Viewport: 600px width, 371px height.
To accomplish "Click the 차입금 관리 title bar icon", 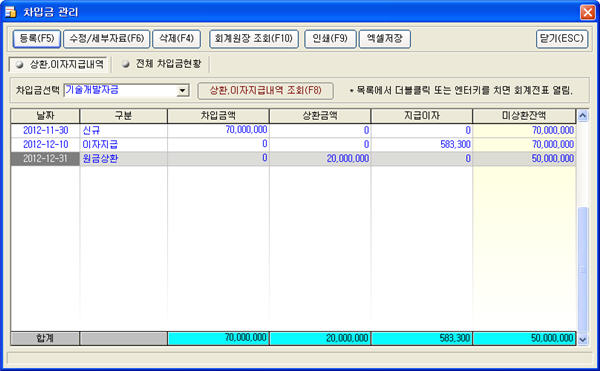I will click(x=10, y=12).
